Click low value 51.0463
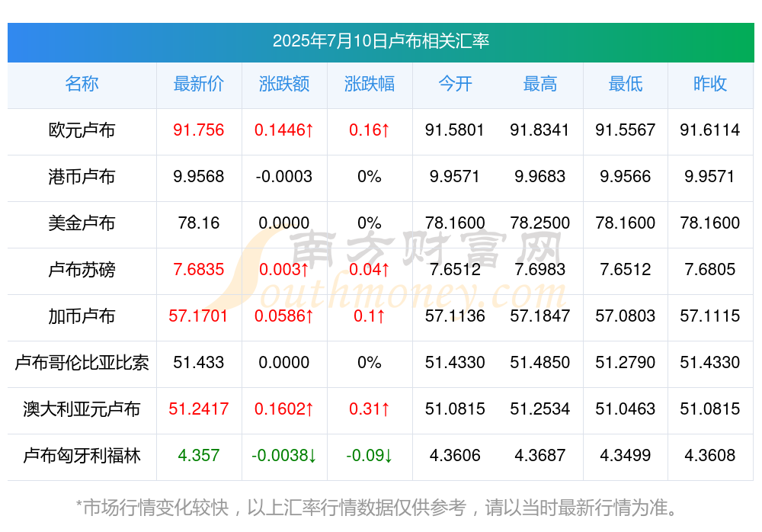Viewport: 762px width, 532px height. tap(626, 409)
